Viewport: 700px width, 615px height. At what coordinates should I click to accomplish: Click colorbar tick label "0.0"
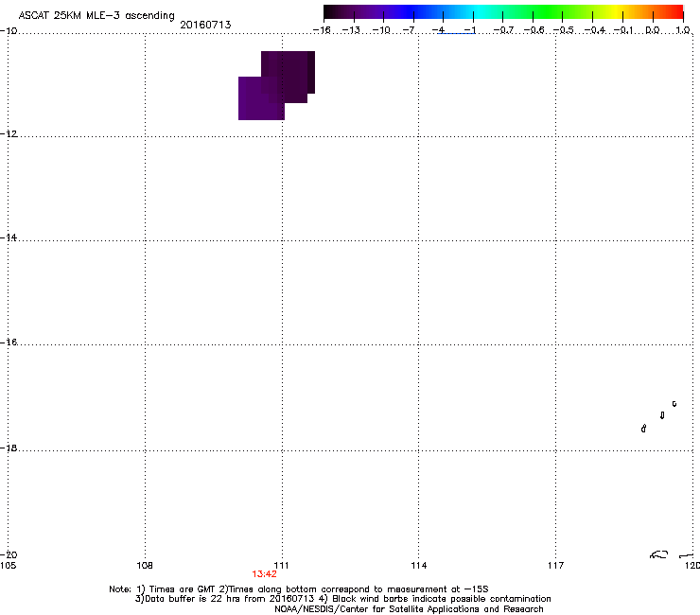click(x=653, y=30)
